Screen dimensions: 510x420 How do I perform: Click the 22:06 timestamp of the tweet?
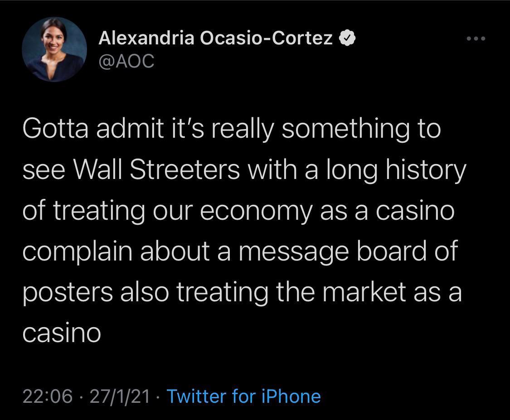tap(47, 396)
